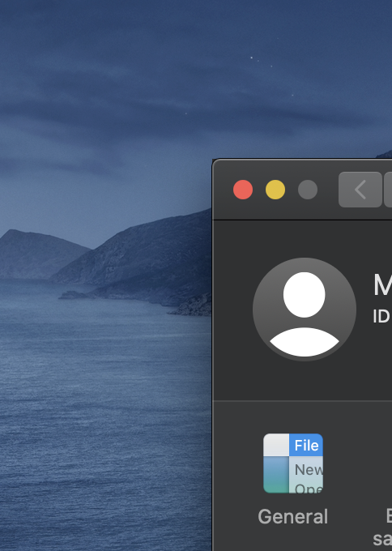Close the System Preferences window
Viewport: 392px width, 551px height.
point(243,190)
